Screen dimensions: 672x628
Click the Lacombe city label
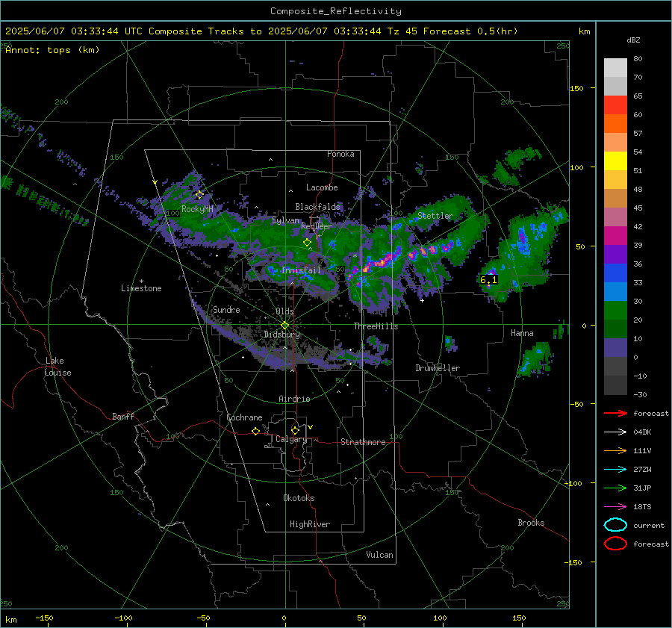322,187
